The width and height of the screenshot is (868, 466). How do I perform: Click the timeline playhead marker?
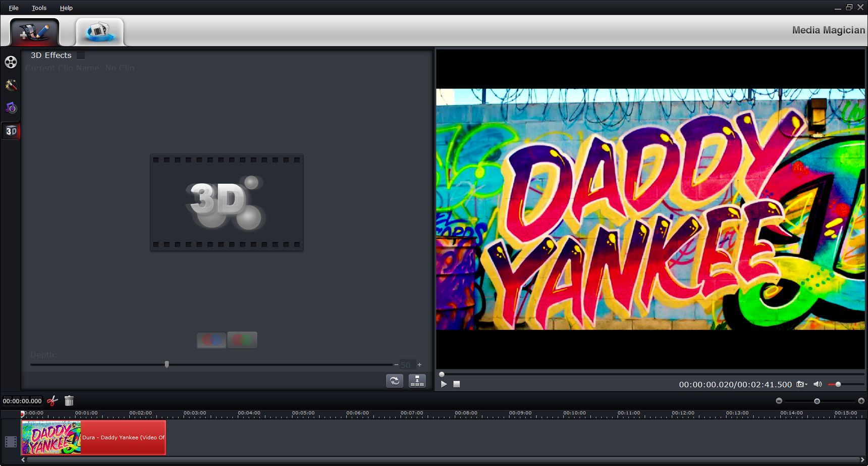click(x=22, y=413)
